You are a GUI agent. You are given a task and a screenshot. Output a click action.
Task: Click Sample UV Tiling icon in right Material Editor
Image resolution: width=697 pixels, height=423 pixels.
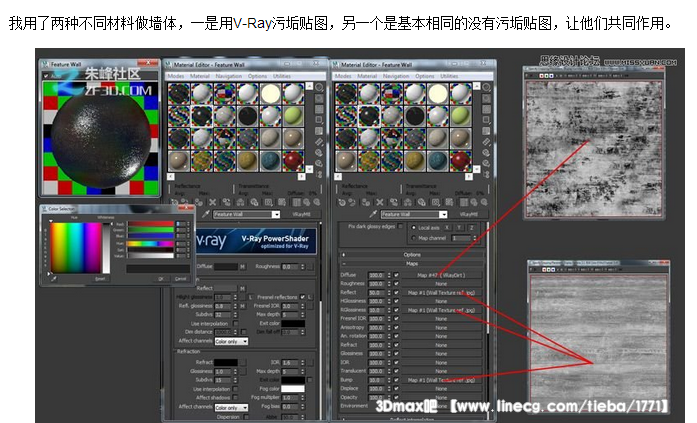click(x=486, y=120)
